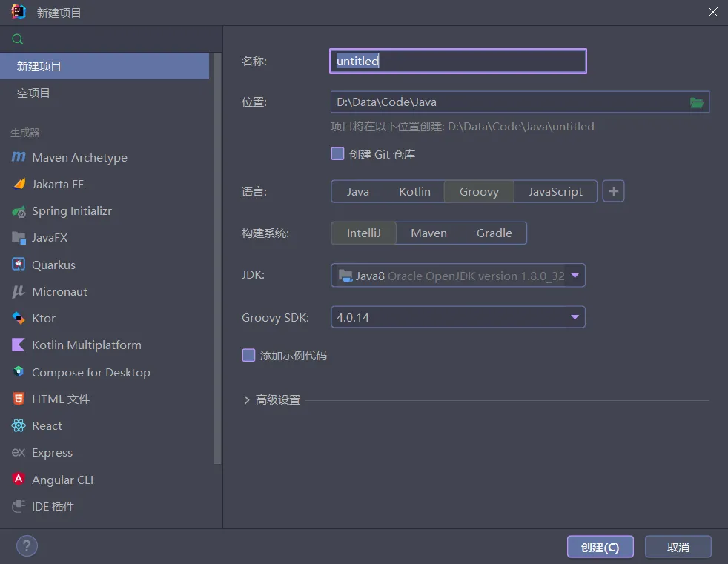Choose Gradle as the build system
This screenshot has width=728, height=564.
[494, 233]
